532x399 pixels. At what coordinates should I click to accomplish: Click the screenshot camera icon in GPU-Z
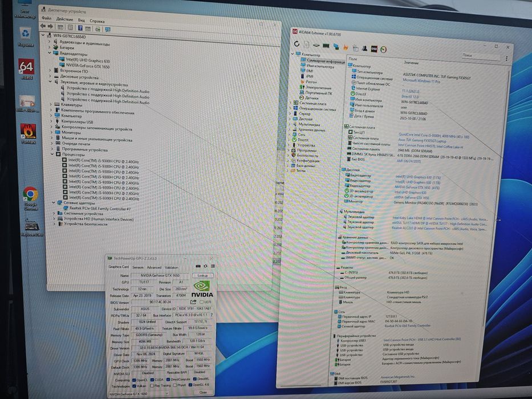tap(198, 266)
